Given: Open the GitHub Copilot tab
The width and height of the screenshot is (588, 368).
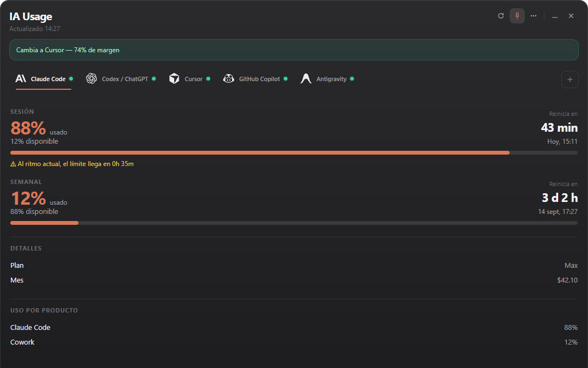Looking at the screenshot, I should tap(255, 79).
